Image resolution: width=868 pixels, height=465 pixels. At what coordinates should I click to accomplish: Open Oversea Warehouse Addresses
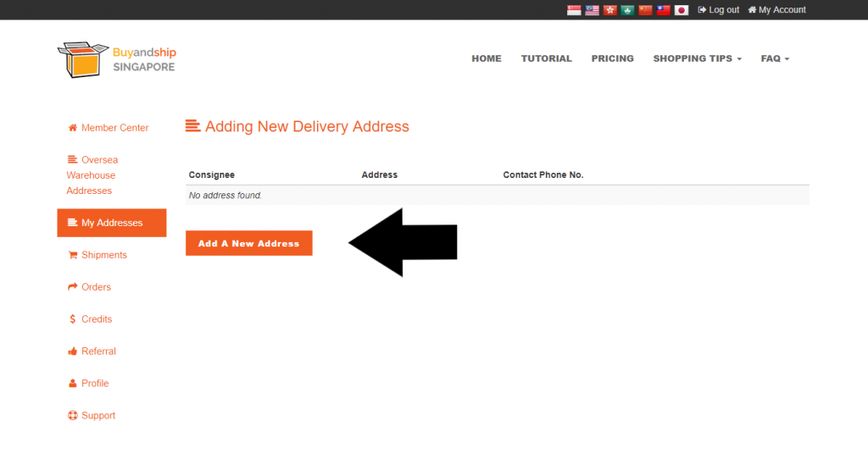click(x=92, y=175)
